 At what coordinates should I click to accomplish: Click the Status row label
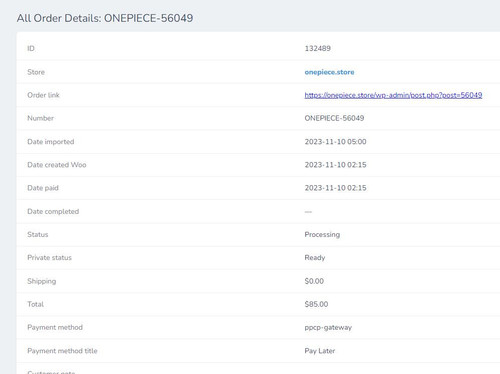[38, 234]
